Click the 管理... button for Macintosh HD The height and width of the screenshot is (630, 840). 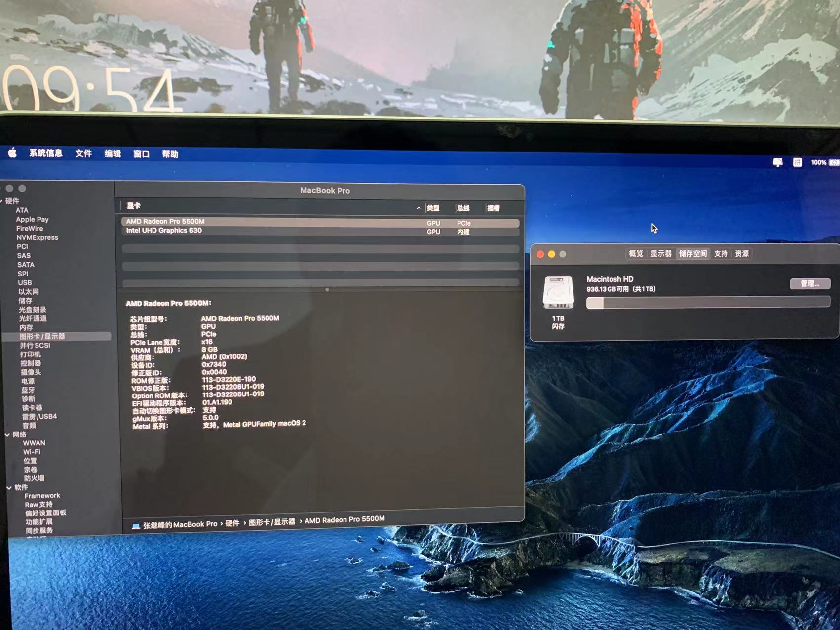pos(810,284)
